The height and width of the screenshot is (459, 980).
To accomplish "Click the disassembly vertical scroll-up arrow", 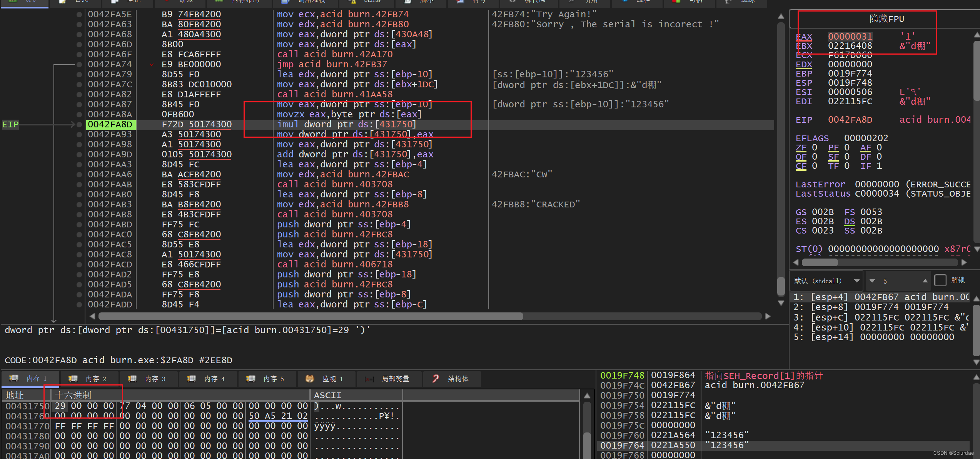I will [x=781, y=16].
